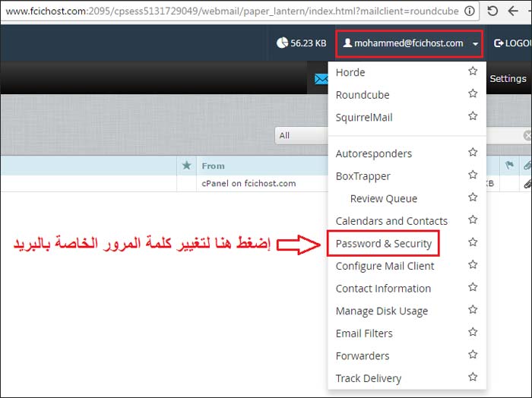
Task: Star the Password & Security entry
Action: tap(473, 242)
